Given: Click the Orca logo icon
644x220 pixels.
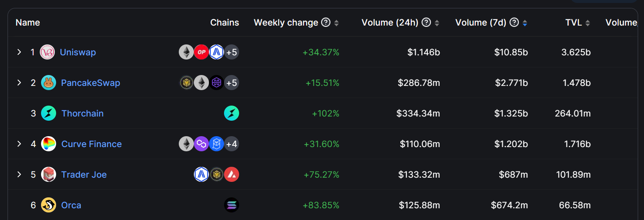Looking at the screenshot, I should [x=49, y=205].
